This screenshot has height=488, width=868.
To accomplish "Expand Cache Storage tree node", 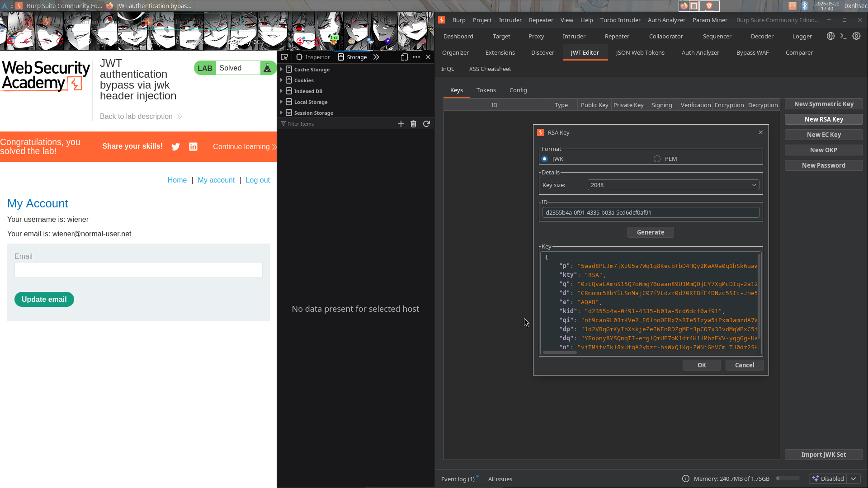I will (282, 69).
